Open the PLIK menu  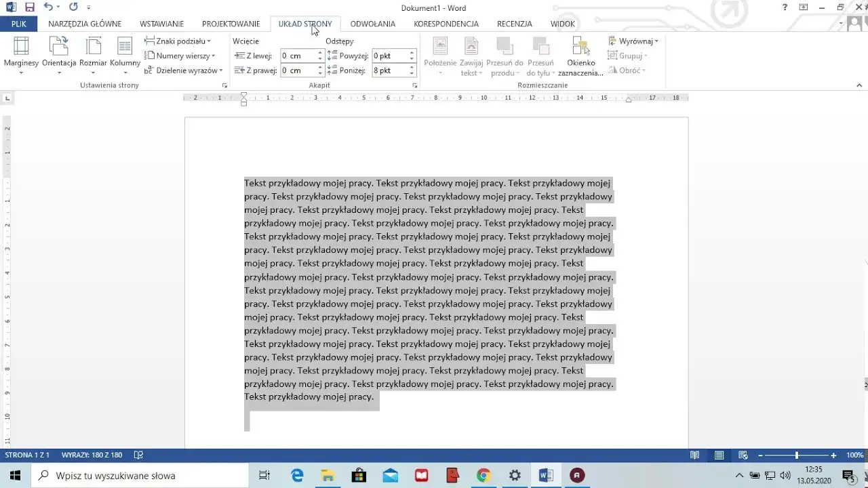click(18, 23)
